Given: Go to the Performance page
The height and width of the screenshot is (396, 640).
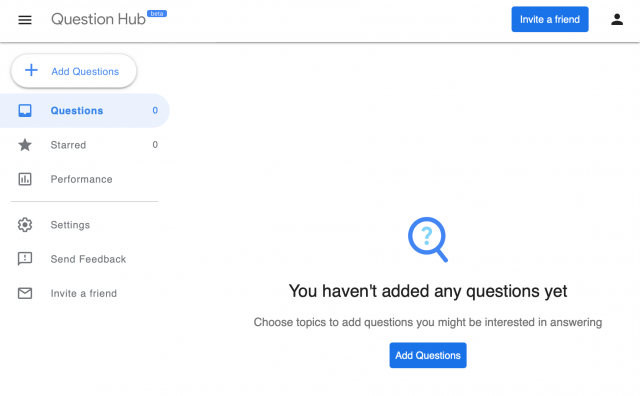Looking at the screenshot, I should [x=81, y=179].
